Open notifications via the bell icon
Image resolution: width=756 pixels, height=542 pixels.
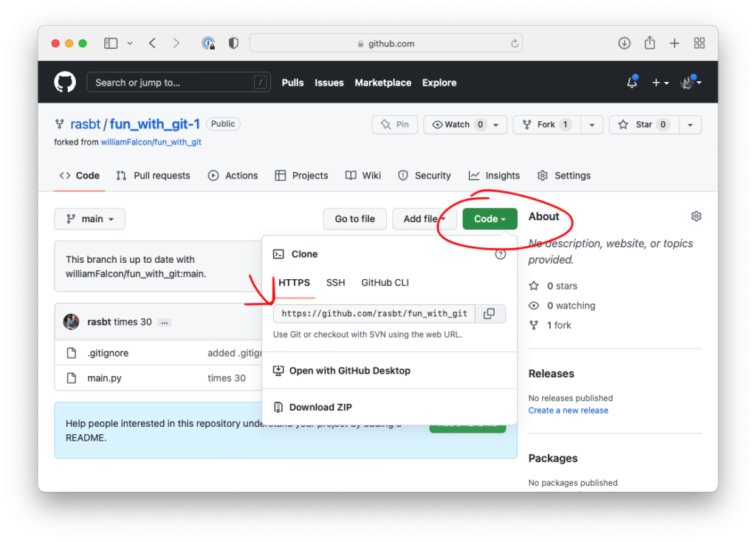pyautogui.click(x=631, y=83)
